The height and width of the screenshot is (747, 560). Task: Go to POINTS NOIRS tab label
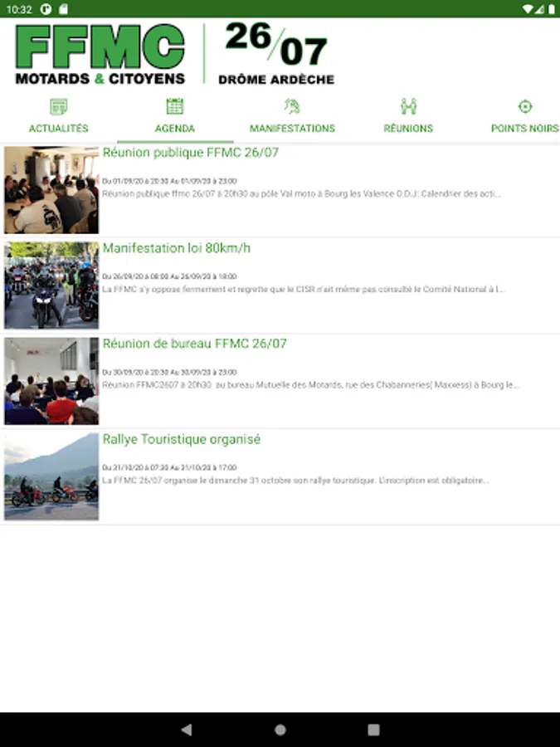click(x=525, y=128)
